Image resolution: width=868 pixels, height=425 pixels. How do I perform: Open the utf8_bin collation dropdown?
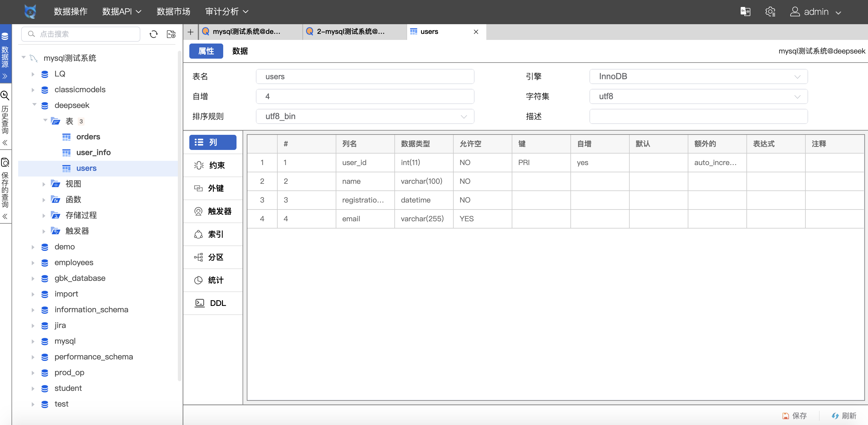tap(464, 116)
